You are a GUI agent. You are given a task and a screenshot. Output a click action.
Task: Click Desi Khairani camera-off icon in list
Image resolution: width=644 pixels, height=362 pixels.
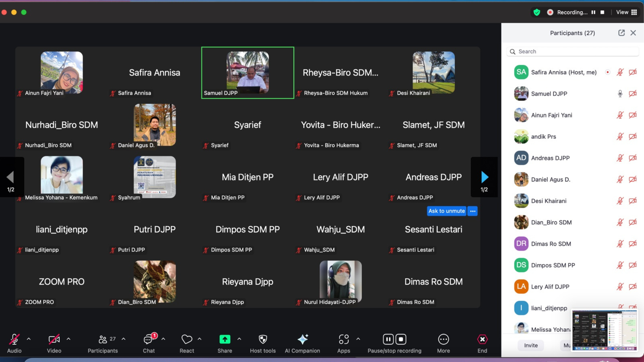pyautogui.click(x=633, y=201)
